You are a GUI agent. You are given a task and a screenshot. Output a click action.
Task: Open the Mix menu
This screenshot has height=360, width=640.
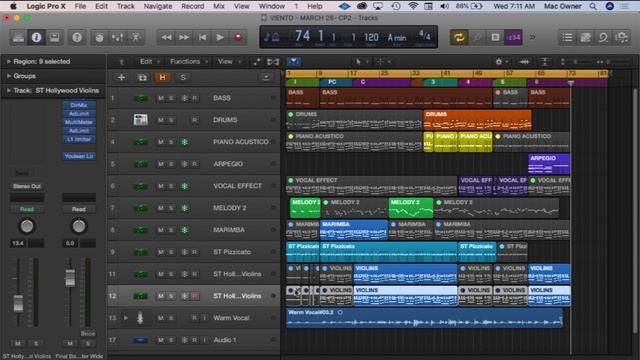pos(219,6)
